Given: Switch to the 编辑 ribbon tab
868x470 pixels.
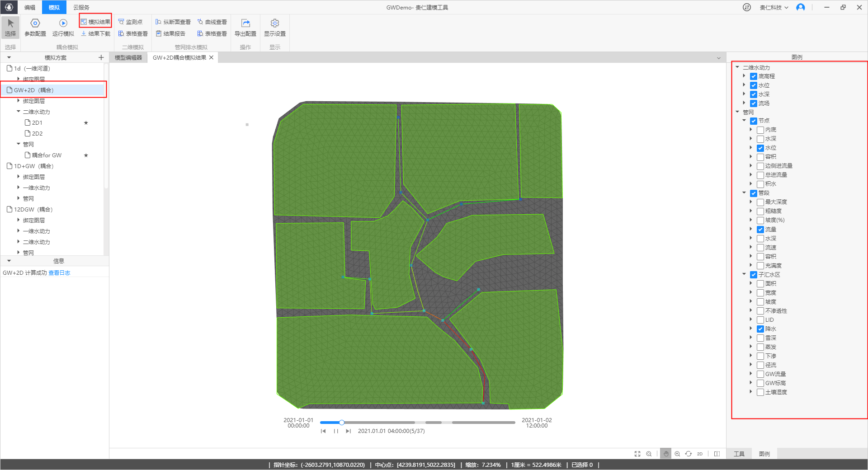Looking at the screenshot, I should pyautogui.click(x=30, y=7).
